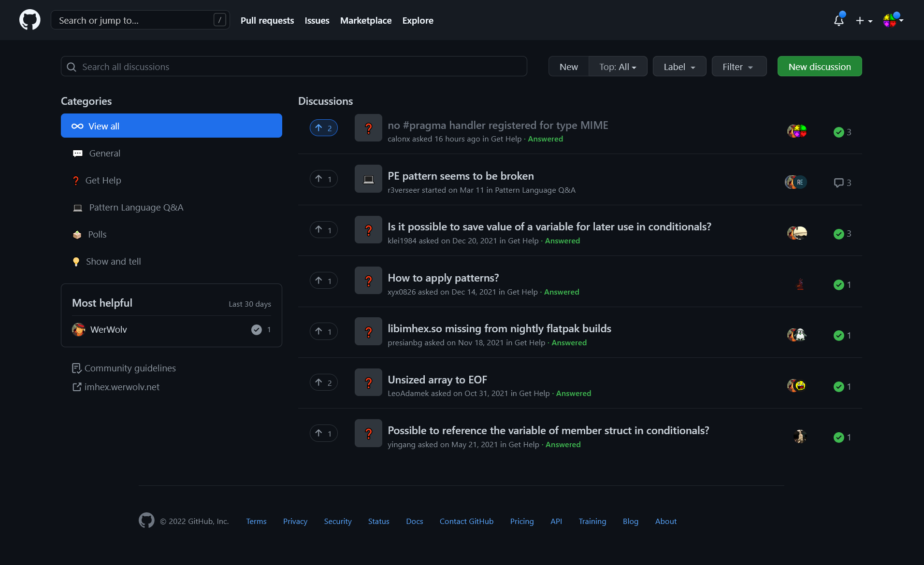Upvote 'Possible to reference the variable' discussion
This screenshot has height=565, width=924.
[x=324, y=433]
